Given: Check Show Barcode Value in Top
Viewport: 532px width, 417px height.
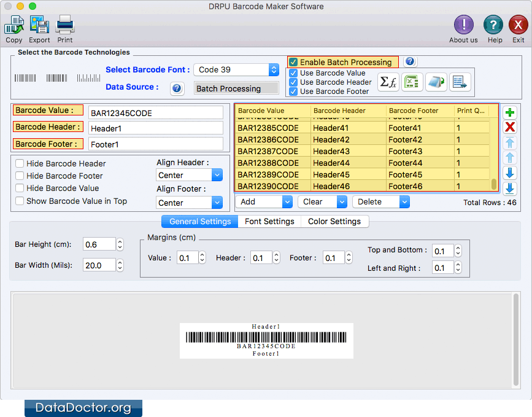Looking at the screenshot, I should (20, 201).
